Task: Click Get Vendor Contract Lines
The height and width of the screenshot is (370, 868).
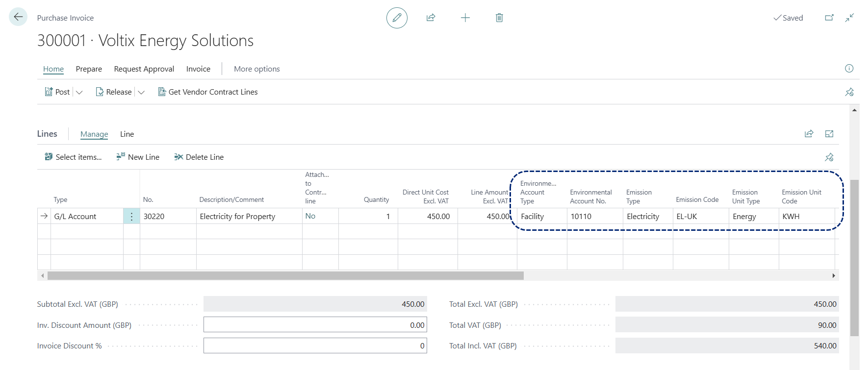Action: tap(207, 92)
